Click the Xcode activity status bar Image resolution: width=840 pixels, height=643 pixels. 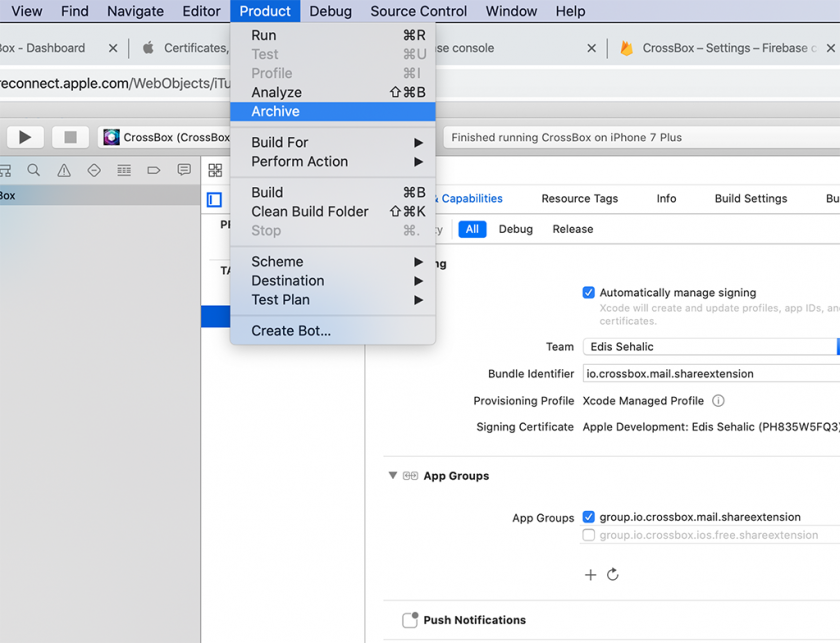click(641, 137)
